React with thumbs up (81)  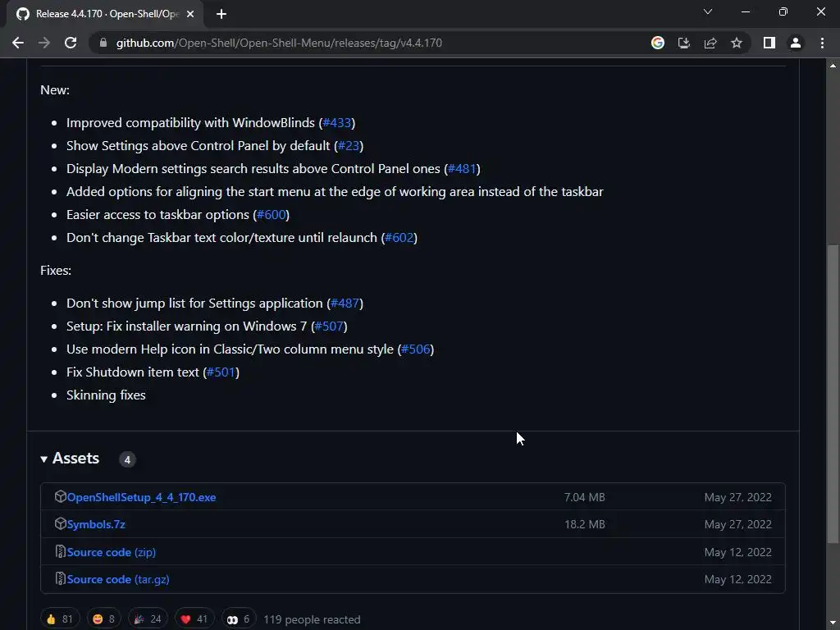pyautogui.click(x=60, y=619)
